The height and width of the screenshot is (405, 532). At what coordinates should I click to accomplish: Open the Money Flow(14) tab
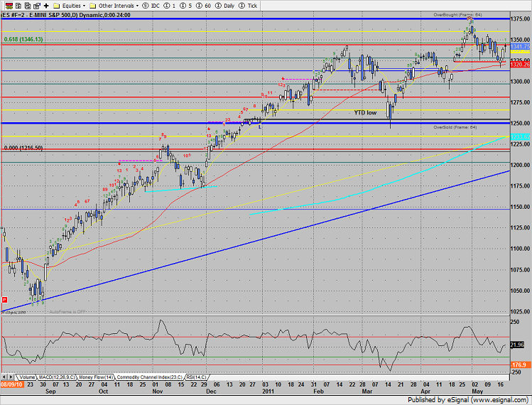pyautogui.click(x=96, y=377)
